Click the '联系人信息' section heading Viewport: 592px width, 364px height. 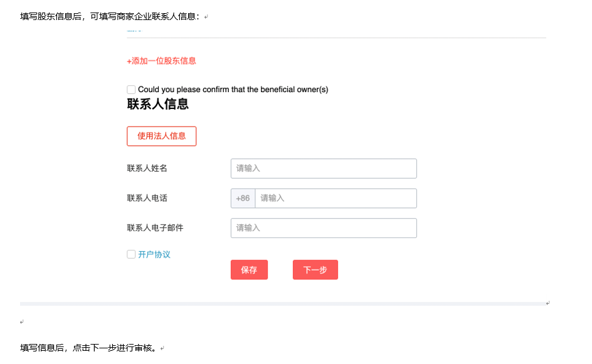(x=157, y=104)
